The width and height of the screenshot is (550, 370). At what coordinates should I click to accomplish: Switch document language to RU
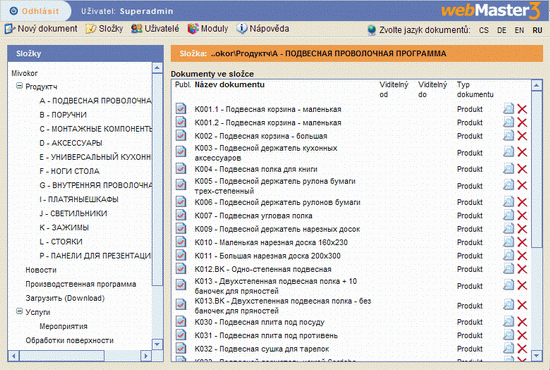pyautogui.click(x=537, y=30)
